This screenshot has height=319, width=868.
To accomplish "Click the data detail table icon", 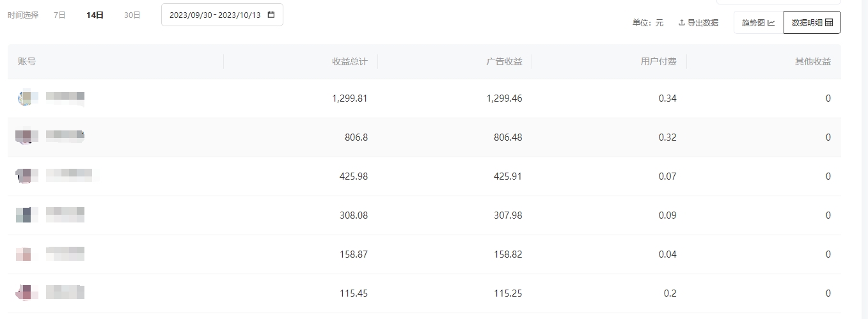I will [829, 22].
